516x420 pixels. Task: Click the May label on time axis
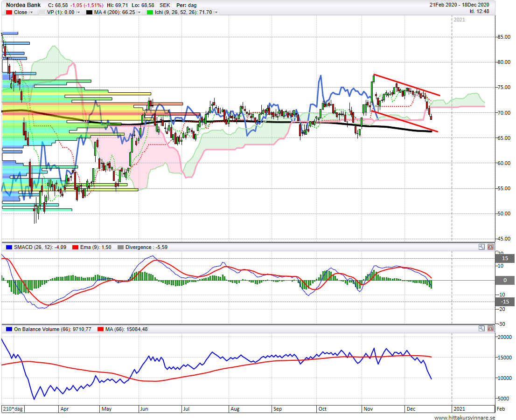click(107, 409)
